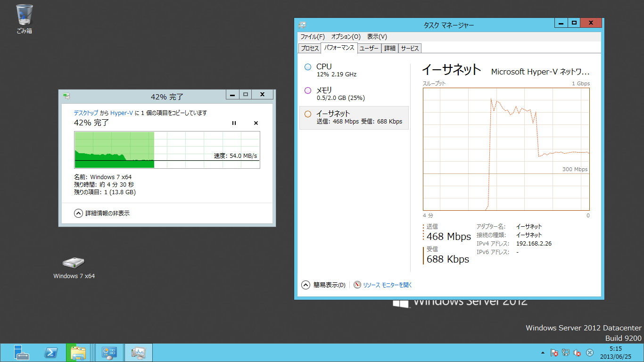Click the 192.168.2.26 IPv4 address text

tap(534, 244)
